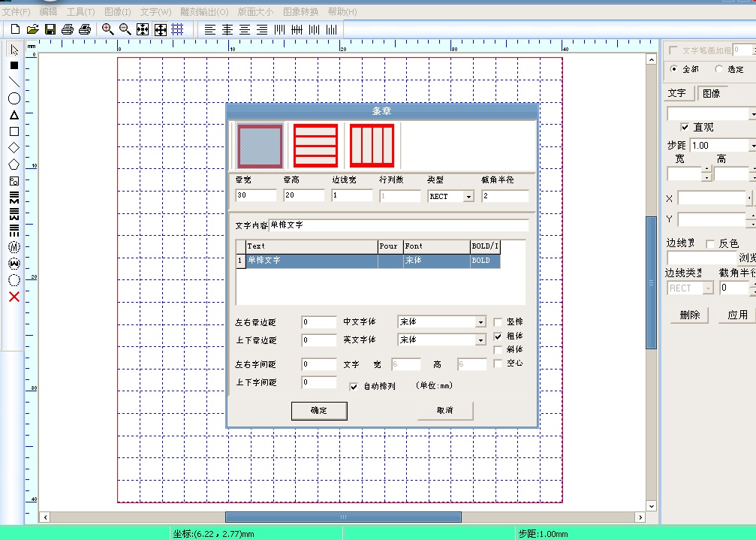Click the horizontal scrollbar thumb
Image resolution: width=756 pixels, height=540 pixels.
343,517
